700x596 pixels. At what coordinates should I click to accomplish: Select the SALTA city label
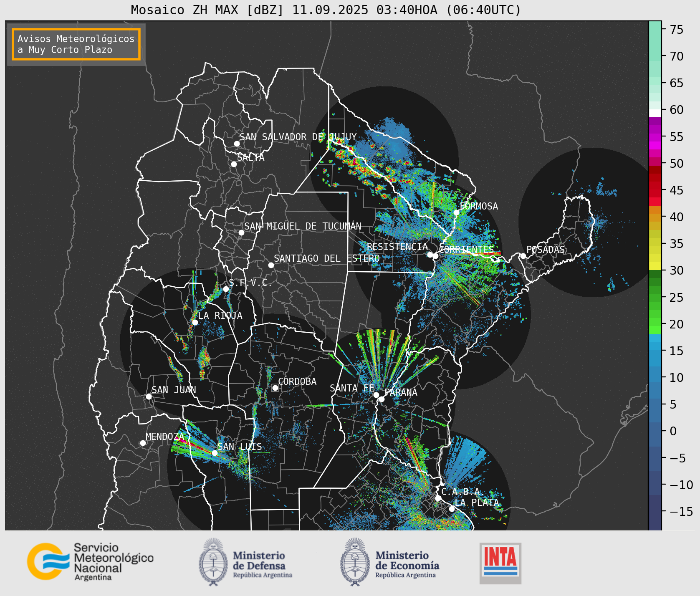point(251,157)
